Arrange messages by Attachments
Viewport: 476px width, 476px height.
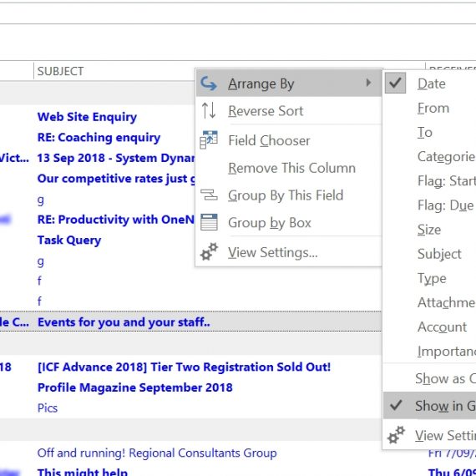coord(429,302)
